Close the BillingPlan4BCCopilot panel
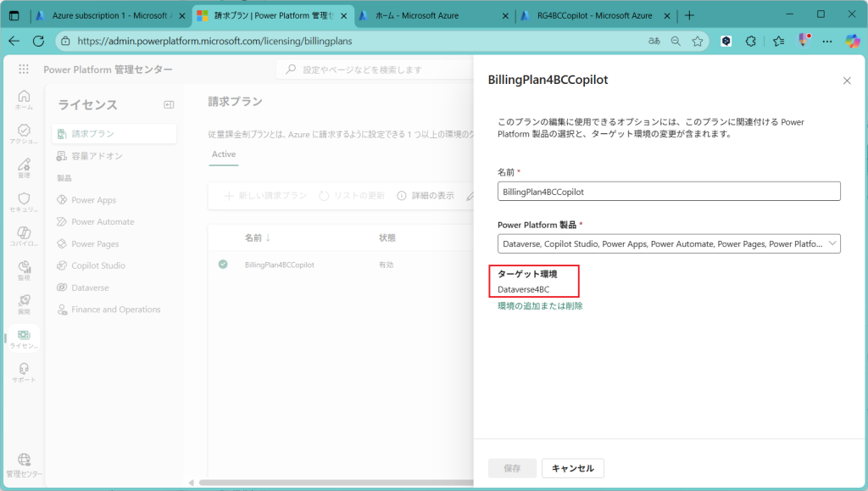 point(847,81)
